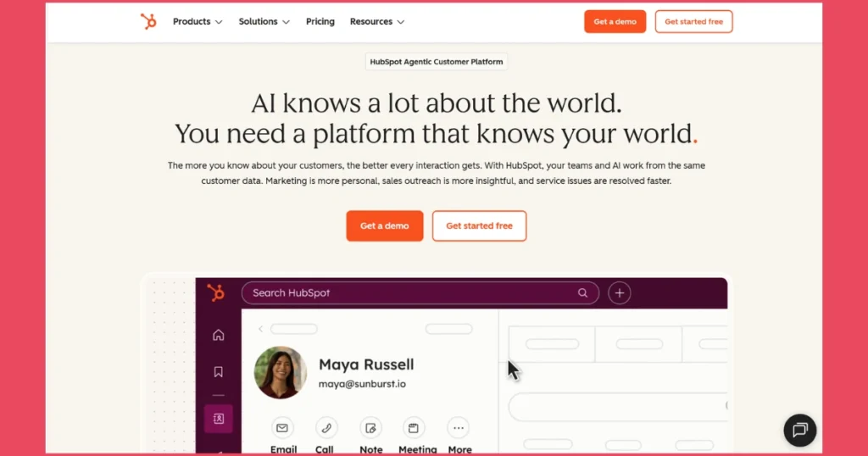The width and height of the screenshot is (868, 456).
Task: Click the hero Get started free button
Action: click(480, 225)
